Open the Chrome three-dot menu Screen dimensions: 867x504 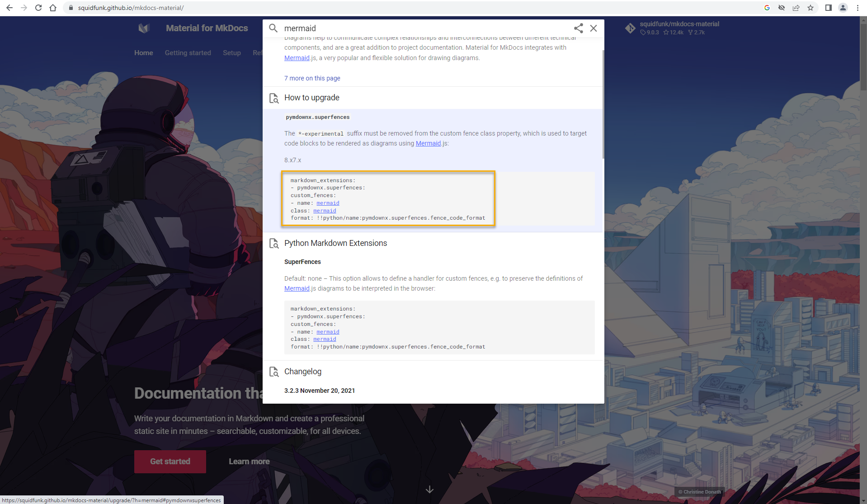coord(857,8)
